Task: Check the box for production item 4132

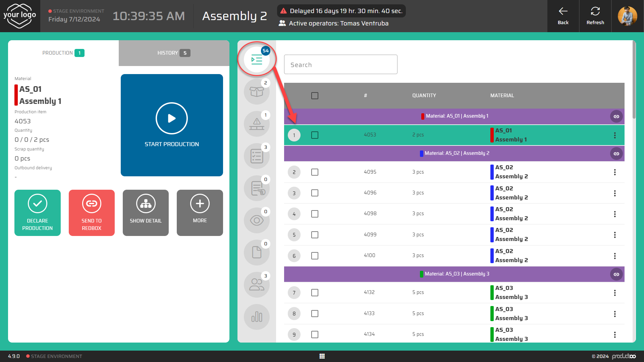Action: [315, 293]
